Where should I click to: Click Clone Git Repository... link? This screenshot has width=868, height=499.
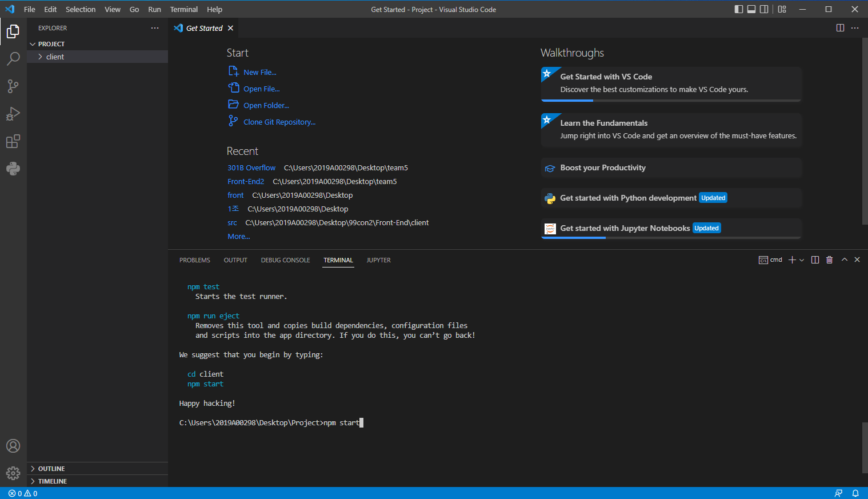point(279,122)
